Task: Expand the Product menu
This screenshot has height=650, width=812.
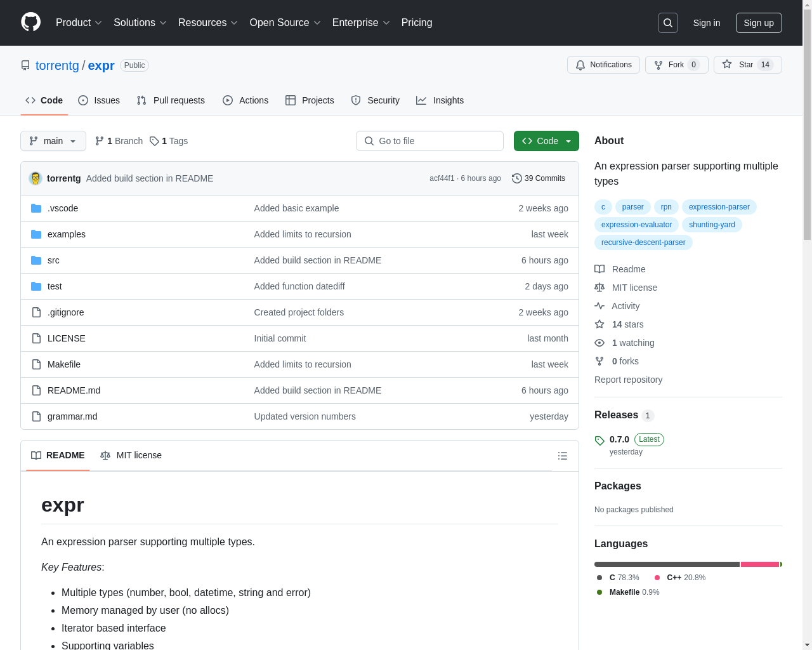Action: point(79,23)
